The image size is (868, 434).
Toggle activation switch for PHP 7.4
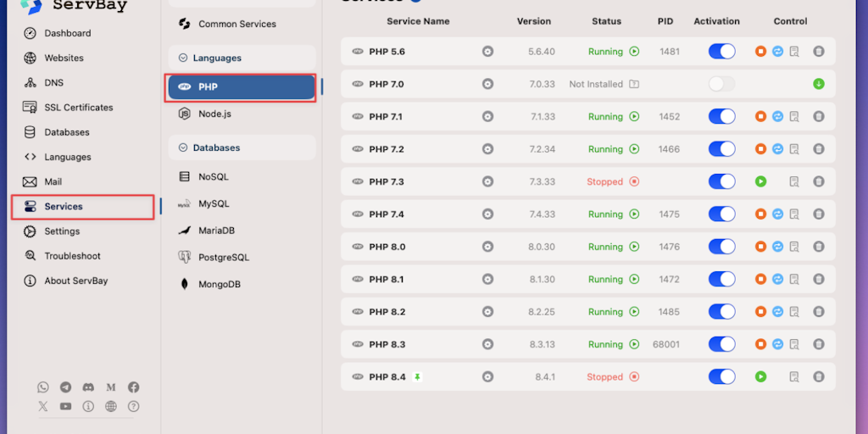click(722, 214)
